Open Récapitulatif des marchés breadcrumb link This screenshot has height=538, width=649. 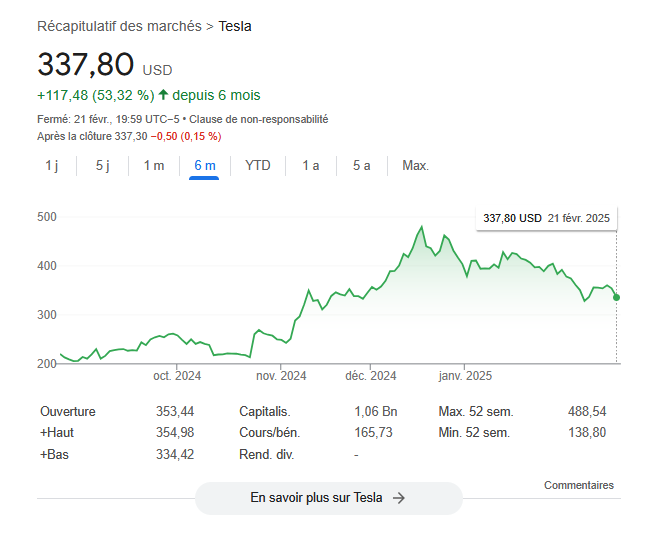119,26
